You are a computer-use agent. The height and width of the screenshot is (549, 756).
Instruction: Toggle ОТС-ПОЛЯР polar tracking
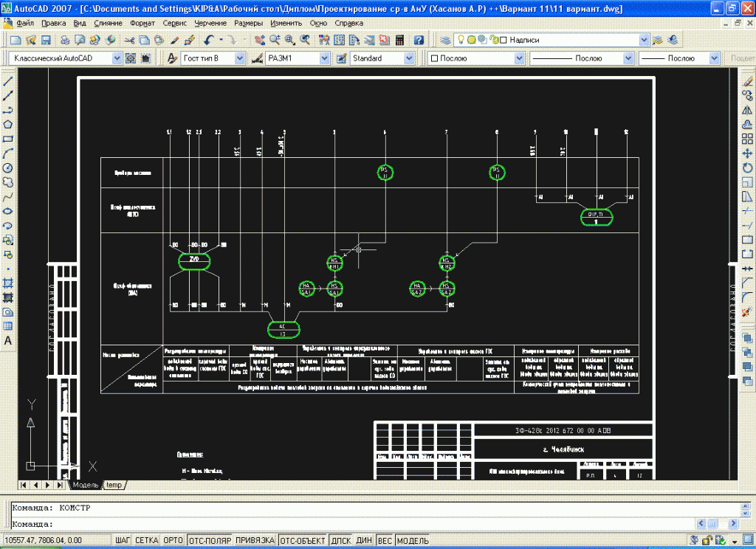point(210,541)
